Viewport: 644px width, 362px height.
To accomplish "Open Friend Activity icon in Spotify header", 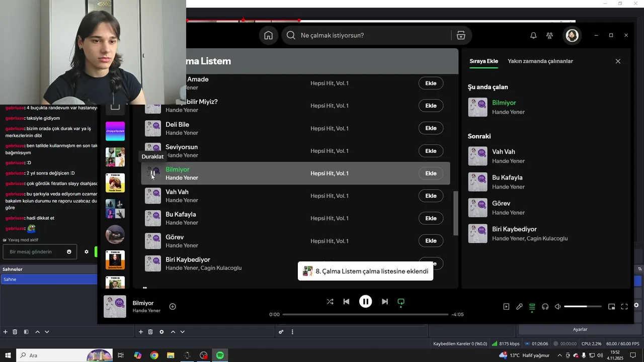I will (549, 35).
